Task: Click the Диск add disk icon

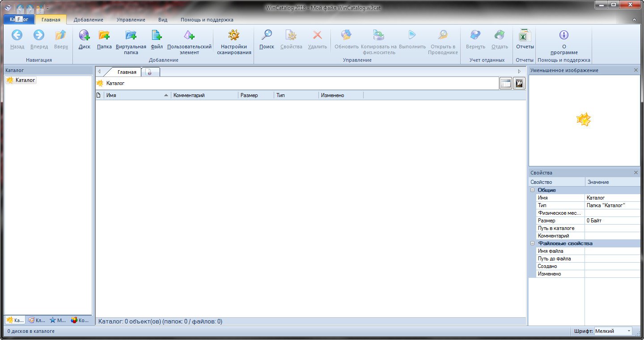Action: point(84,36)
